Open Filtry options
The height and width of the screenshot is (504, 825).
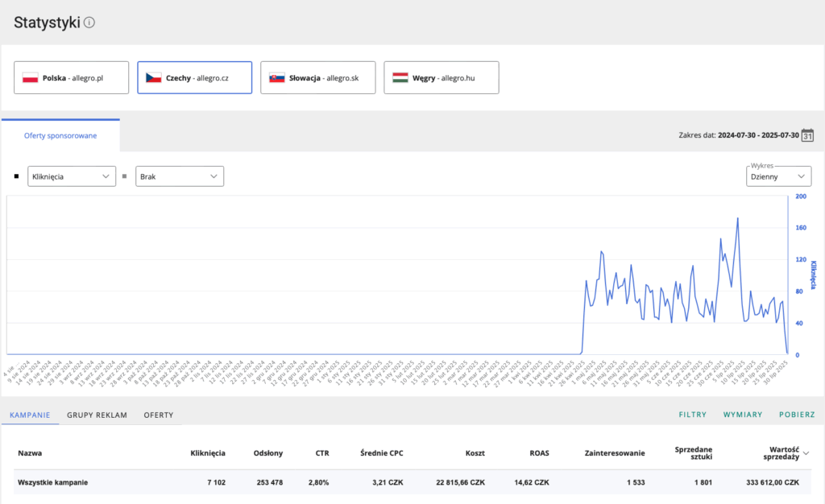692,415
